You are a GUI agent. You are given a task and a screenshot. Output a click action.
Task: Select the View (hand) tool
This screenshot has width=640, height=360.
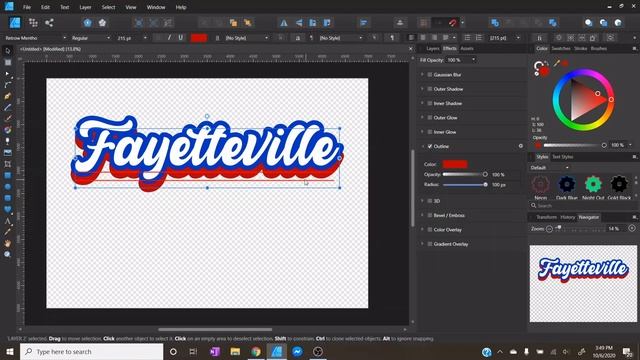7,244
